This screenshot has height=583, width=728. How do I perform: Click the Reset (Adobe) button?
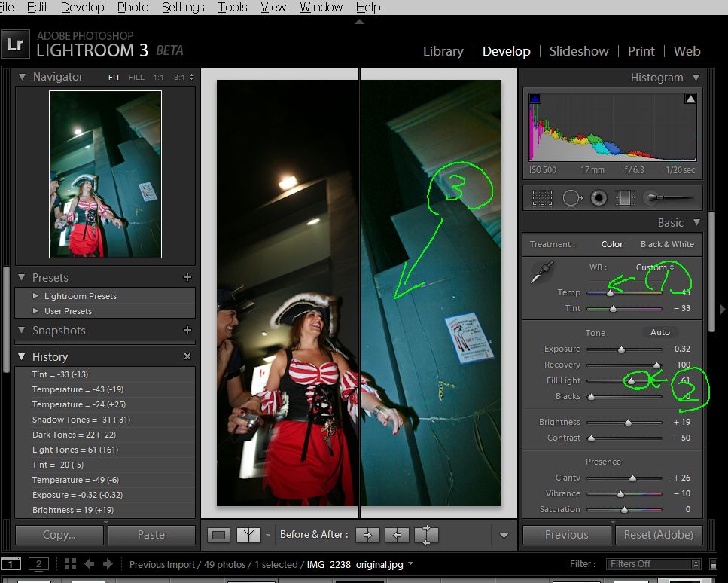(658, 535)
